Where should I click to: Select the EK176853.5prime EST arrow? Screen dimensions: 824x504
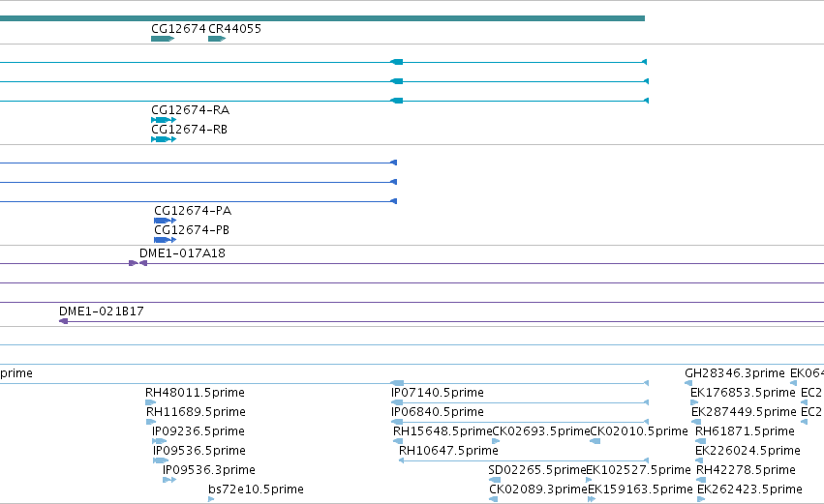[x=694, y=402]
